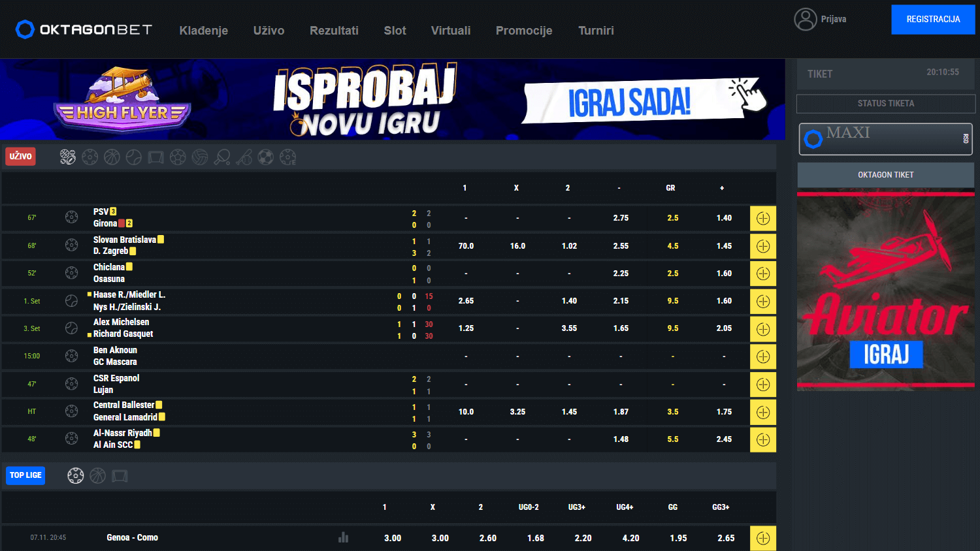The width and height of the screenshot is (980, 551).
Task: Filter live matches by baseball bat icon
Action: [x=244, y=157]
